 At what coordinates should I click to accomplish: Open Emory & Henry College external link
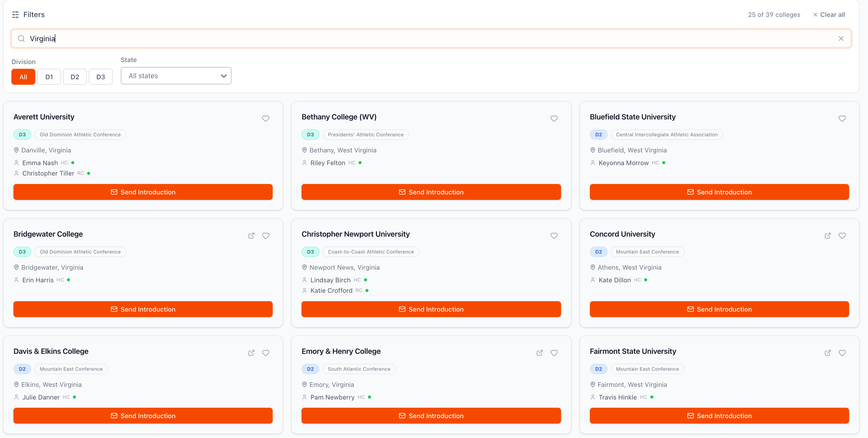[x=539, y=353]
